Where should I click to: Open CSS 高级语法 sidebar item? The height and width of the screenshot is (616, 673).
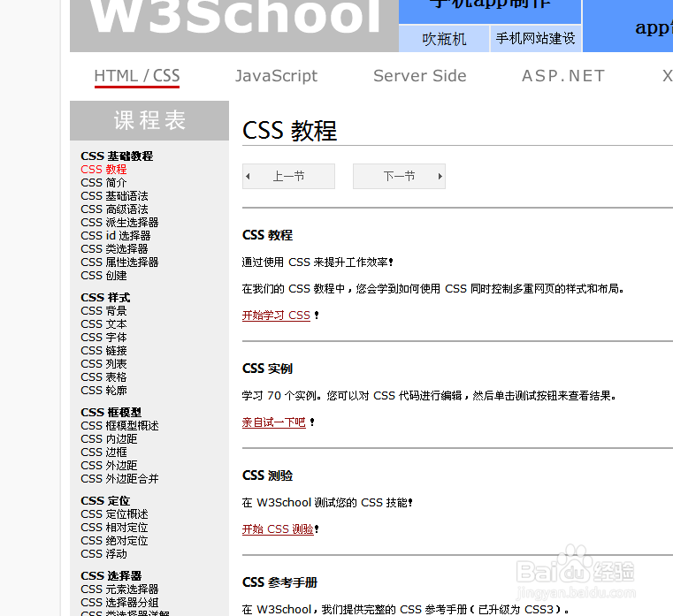point(114,209)
